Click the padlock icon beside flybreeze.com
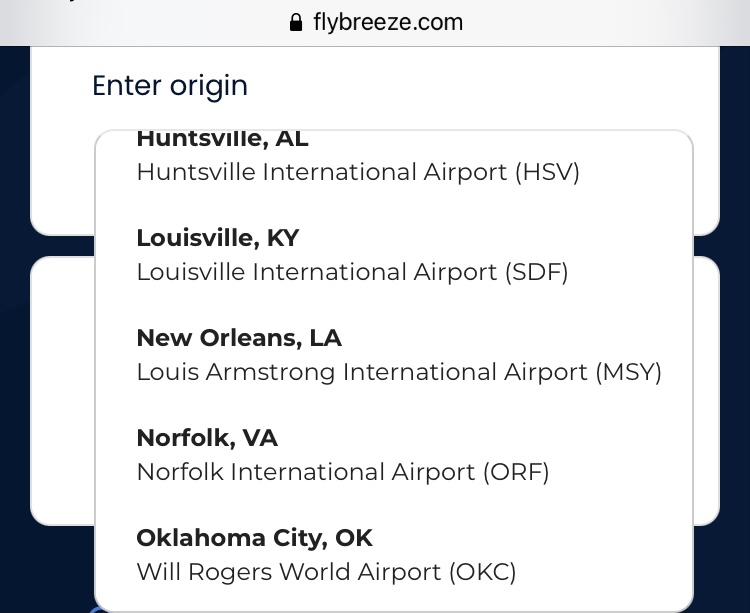 pyautogui.click(x=295, y=22)
